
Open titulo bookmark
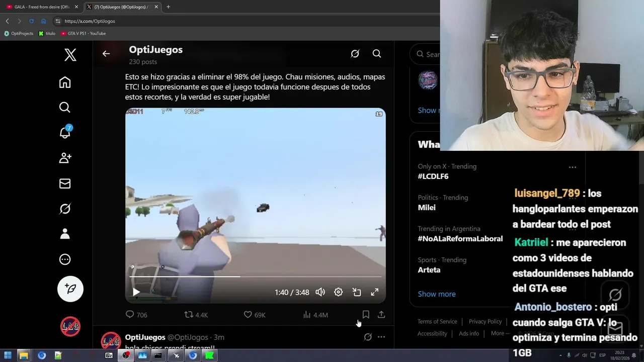[47, 34]
